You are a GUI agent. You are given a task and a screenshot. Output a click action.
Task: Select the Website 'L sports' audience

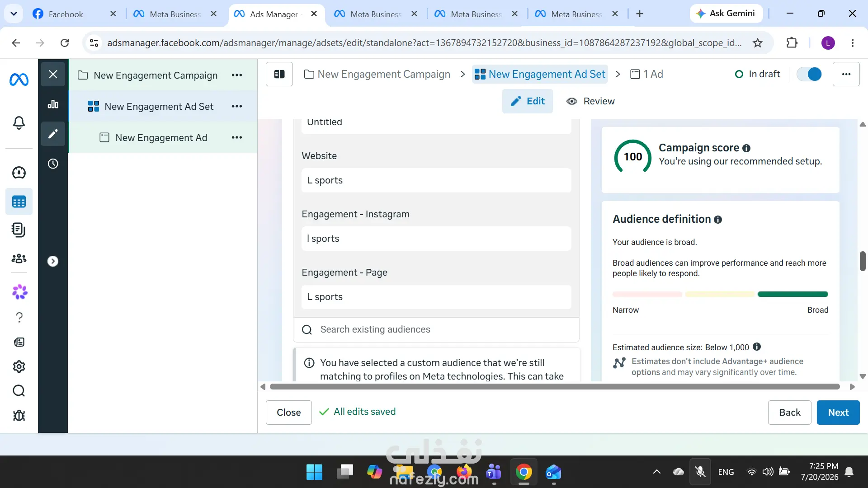436,180
